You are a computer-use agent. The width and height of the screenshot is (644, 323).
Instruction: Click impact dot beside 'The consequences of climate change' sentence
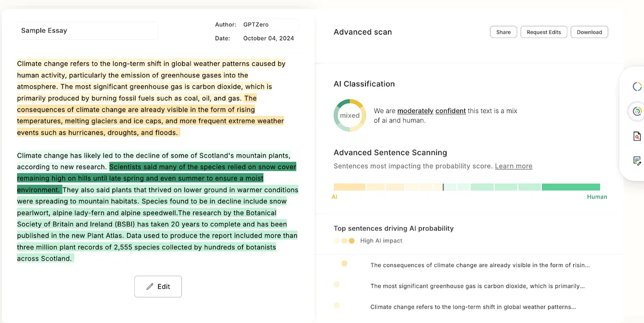click(344, 263)
